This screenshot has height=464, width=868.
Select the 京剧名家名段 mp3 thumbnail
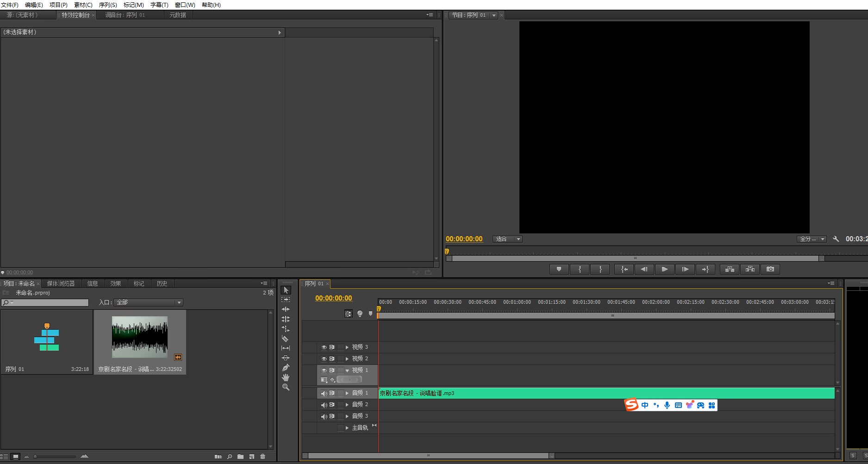(x=140, y=337)
